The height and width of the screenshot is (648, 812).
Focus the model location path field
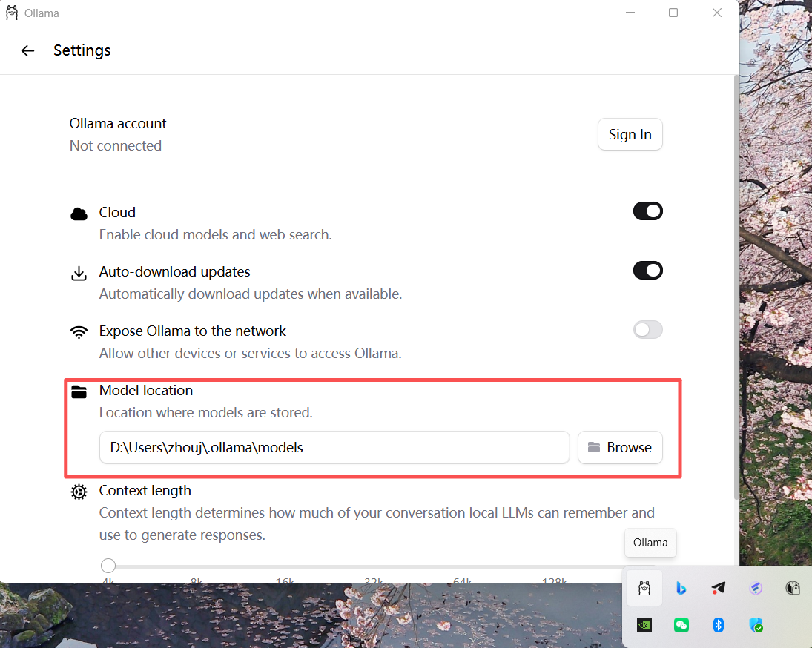pyautogui.click(x=334, y=447)
